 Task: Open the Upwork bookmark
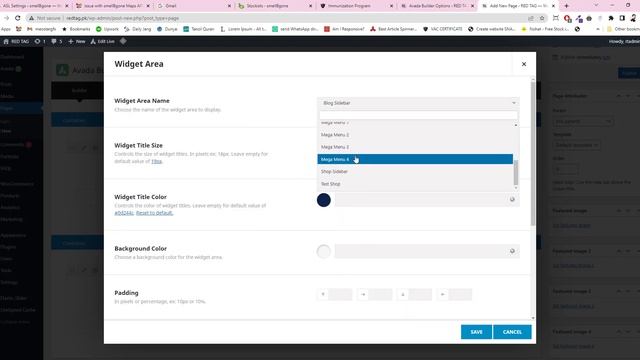(x=107, y=29)
